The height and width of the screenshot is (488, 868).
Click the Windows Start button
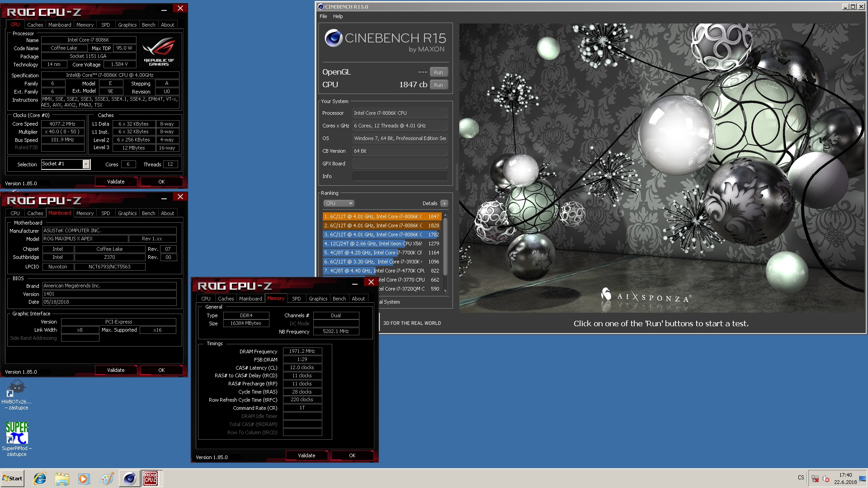12,479
